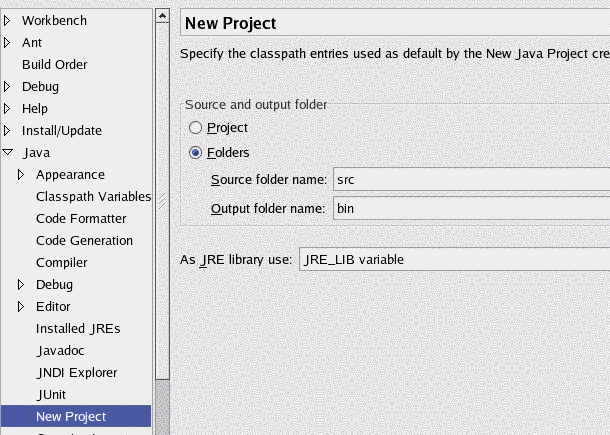Viewport: 610px width, 435px height.
Task: Open the Javadoc preferences page
Action: tap(59, 350)
